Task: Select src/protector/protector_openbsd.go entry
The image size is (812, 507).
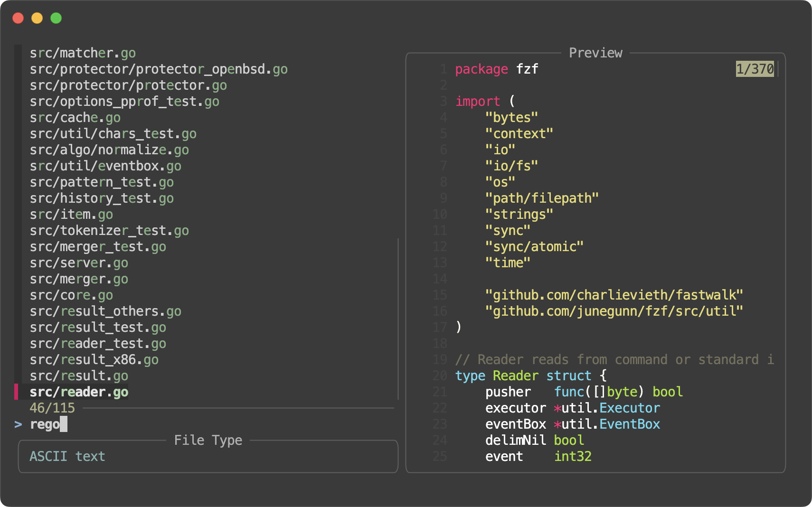Action: pyautogui.click(x=159, y=69)
